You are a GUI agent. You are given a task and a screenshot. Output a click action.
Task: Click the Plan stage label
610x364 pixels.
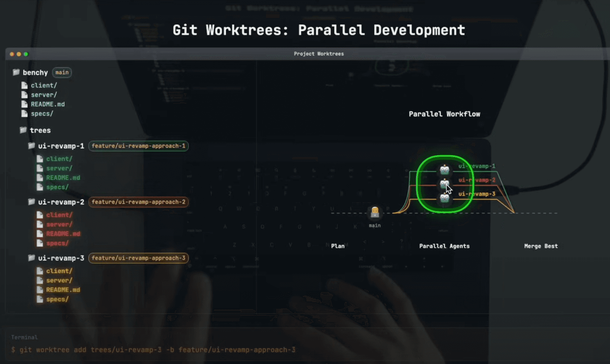click(x=338, y=246)
